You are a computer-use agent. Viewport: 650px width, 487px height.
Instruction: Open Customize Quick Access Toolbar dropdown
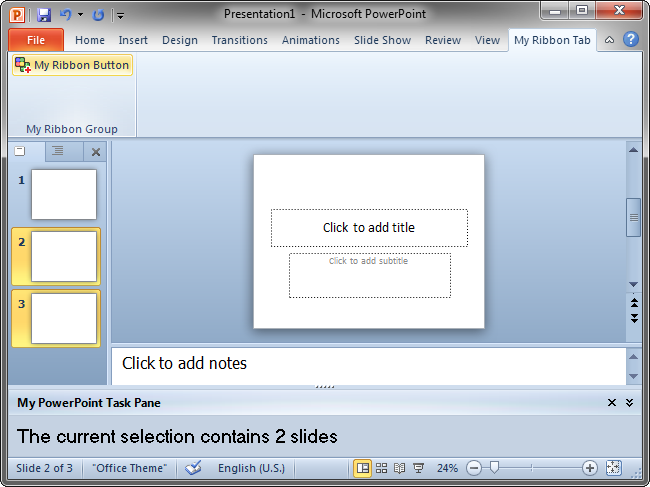point(120,16)
